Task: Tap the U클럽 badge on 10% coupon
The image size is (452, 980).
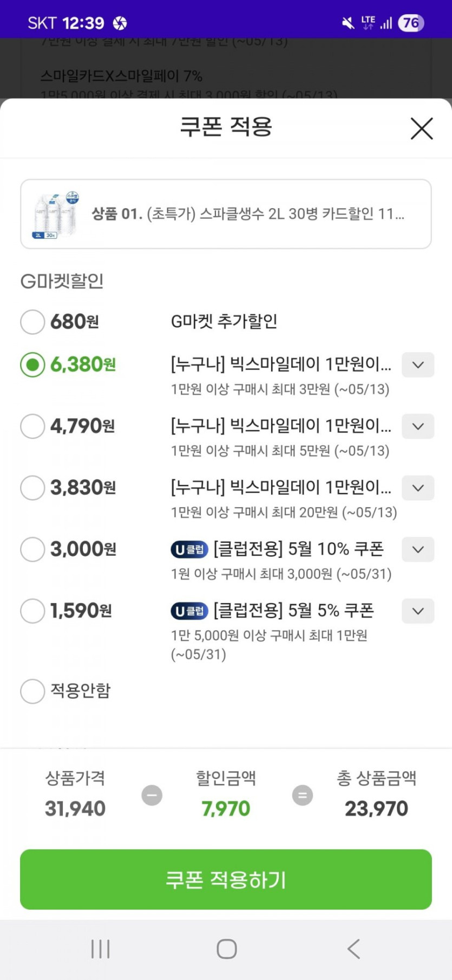Action: pyautogui.click(x=189, y=549)
